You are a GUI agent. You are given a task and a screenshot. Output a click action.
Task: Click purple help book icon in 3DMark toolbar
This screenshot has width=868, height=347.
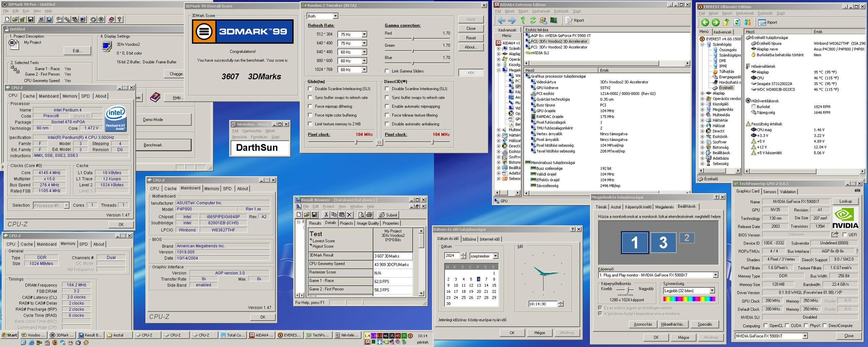111,19
